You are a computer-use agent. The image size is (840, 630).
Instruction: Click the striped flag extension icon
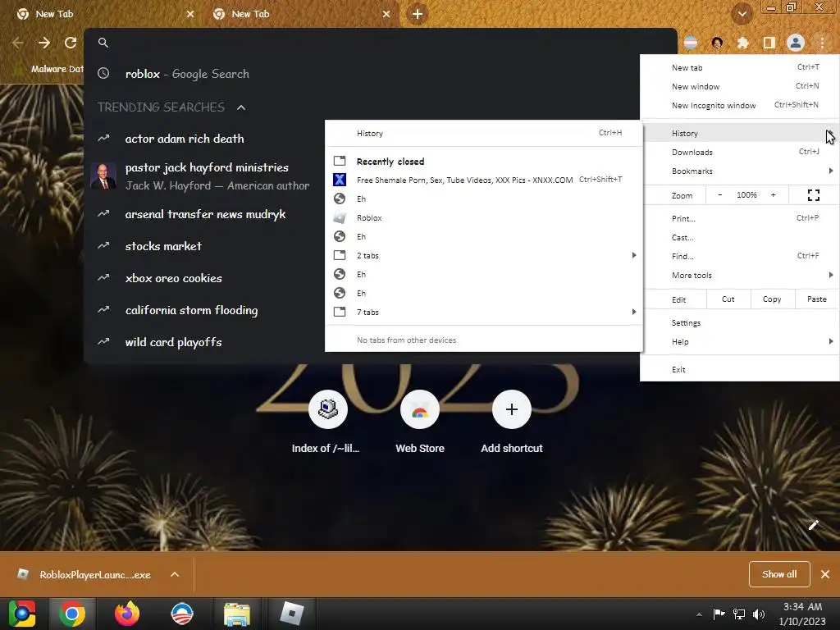pos(691,43)
